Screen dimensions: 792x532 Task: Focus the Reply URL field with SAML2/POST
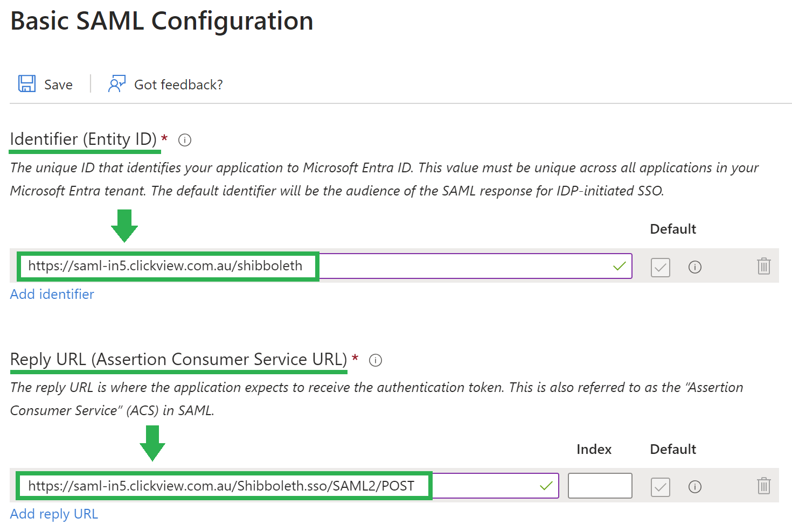click(288, 486)
